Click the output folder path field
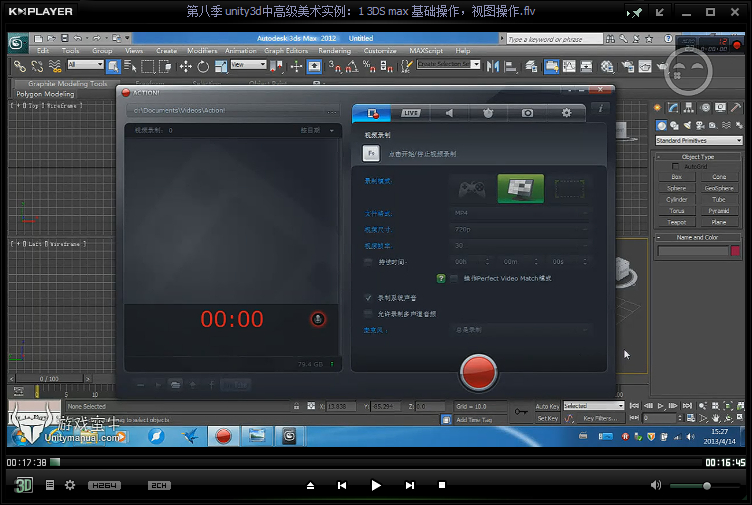Screen dimensions: 752x505 pyautogui.click(x=233, y=111)
